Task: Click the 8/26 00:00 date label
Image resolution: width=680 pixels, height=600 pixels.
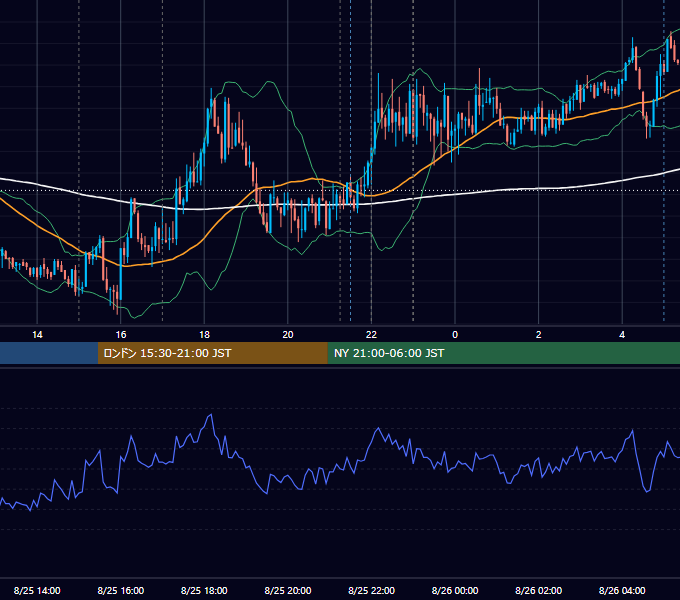Action: click(455, 590)
